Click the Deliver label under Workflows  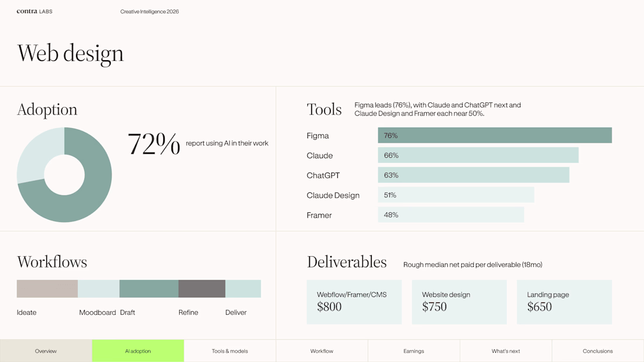click(236, 312)
